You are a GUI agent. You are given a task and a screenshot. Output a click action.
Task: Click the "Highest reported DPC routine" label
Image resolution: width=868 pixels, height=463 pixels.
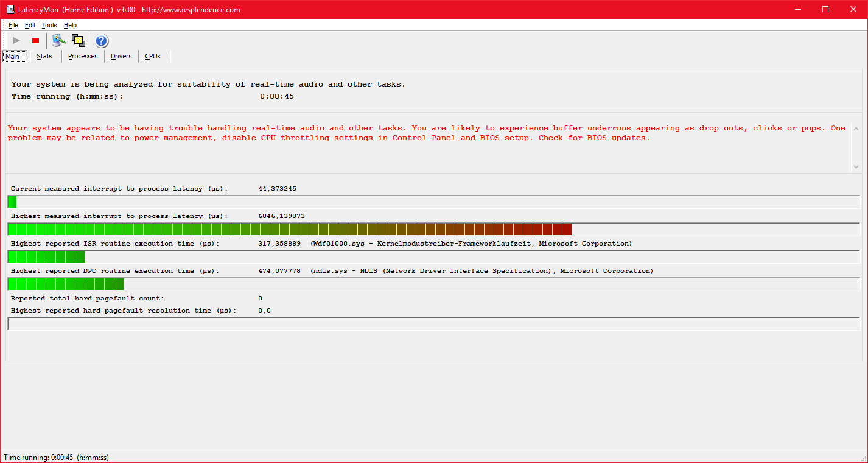(x=115, y=271)
